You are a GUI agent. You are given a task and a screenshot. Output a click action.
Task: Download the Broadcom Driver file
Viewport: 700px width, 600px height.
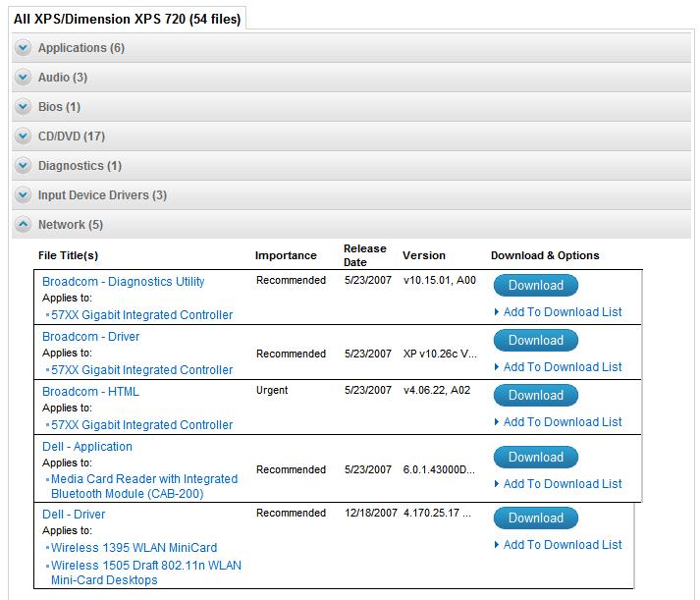click(536, 340)
